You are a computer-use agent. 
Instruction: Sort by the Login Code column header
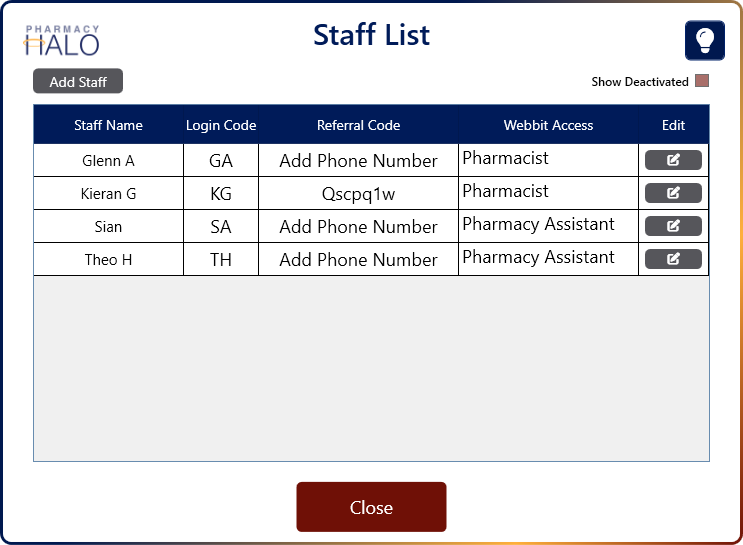221,125
